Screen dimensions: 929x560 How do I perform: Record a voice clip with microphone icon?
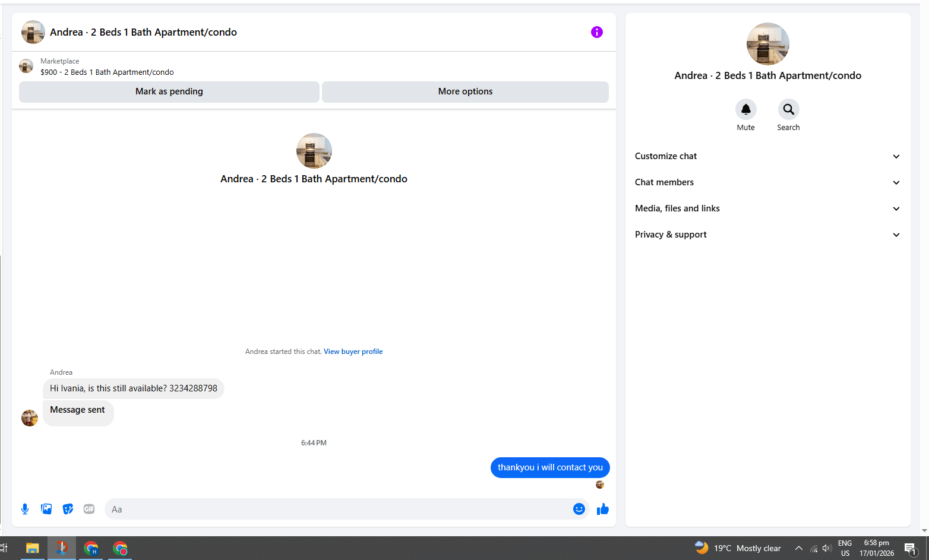[x=25, y=509]
